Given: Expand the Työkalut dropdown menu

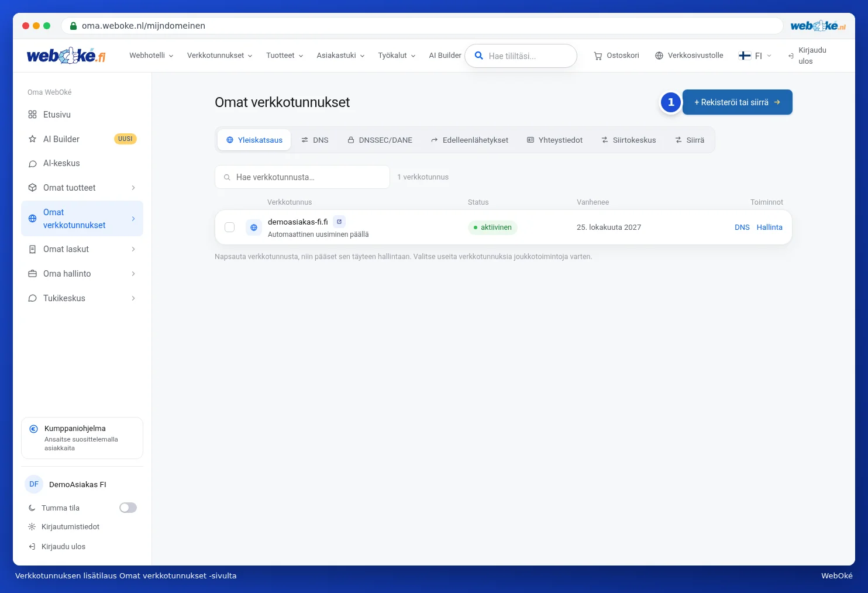Looking at the screenshot, I should pyautogui.click(x=397, y=56).
